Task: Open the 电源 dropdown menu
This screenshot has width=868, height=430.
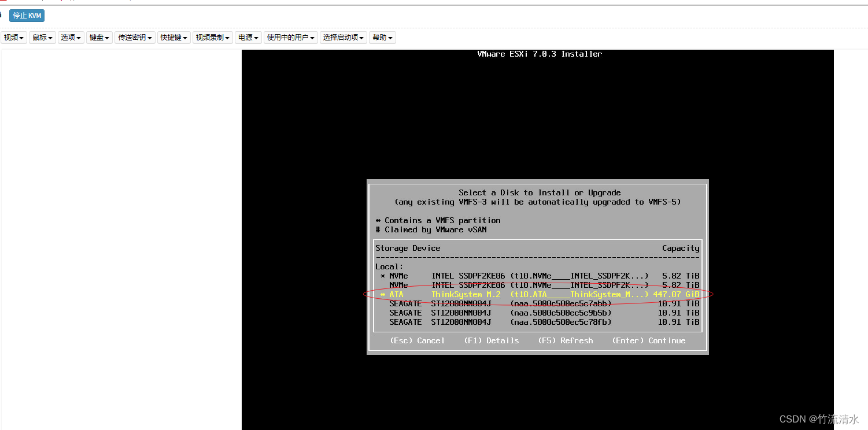Action: point(249,38)
